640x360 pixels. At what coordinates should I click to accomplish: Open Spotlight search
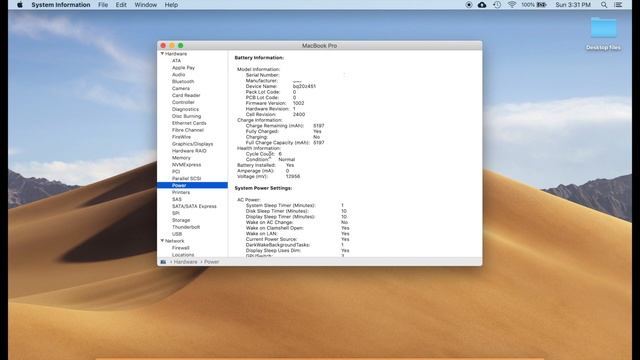(x=604, y=5)
